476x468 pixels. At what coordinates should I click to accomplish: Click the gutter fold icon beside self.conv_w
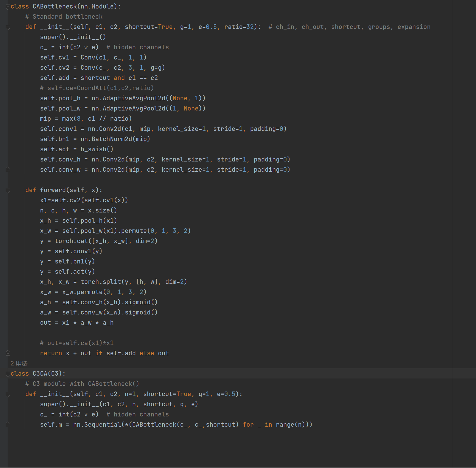tap(8, 169)
